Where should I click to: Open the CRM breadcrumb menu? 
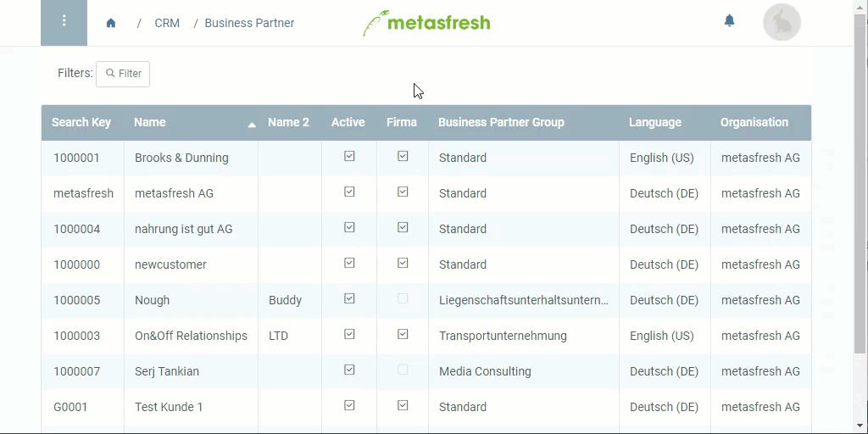point(167,23)
